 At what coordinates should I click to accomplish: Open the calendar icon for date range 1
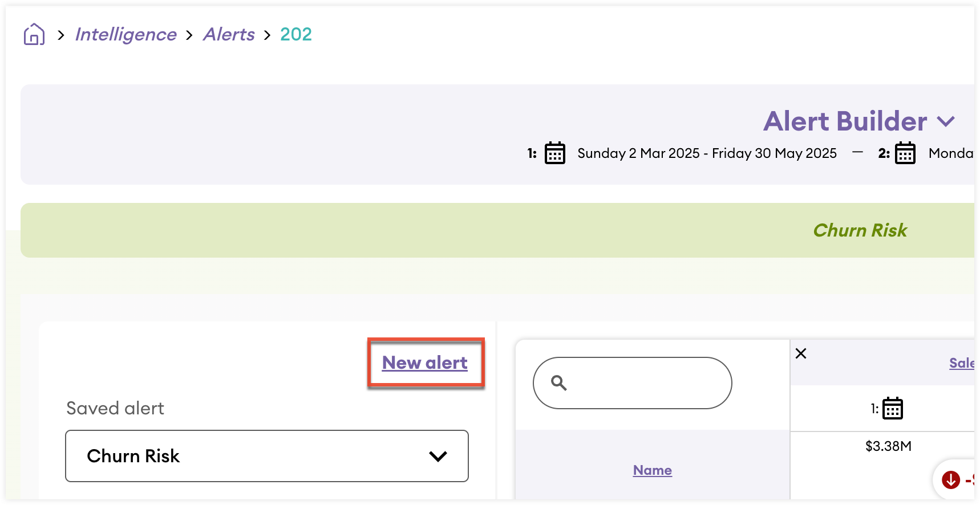[554, 153]
